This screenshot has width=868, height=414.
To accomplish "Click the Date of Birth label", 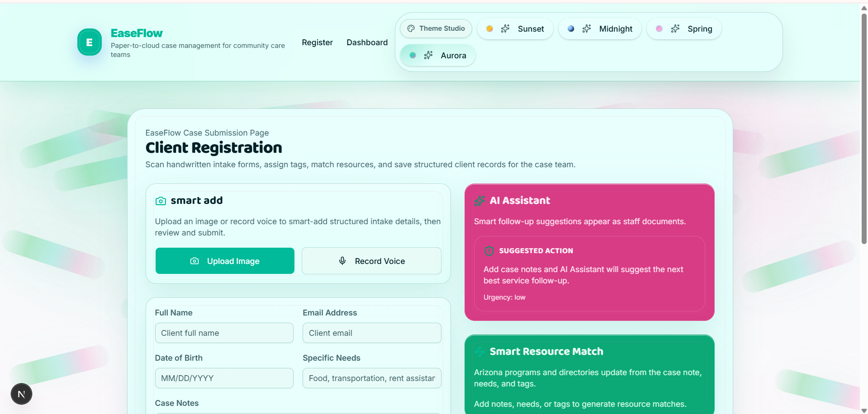I will click(x=179, y=358).
